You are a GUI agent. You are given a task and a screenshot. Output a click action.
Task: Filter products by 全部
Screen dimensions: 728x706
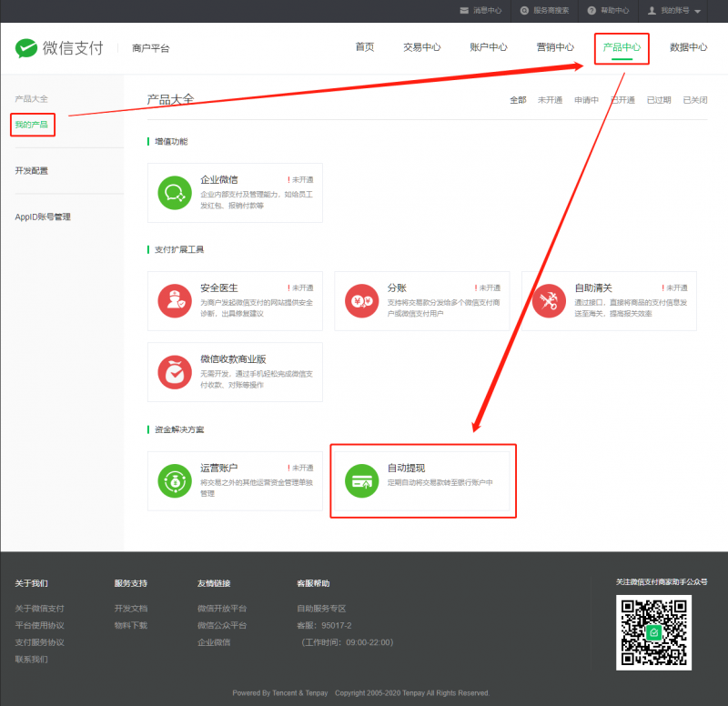coord(518,100)
